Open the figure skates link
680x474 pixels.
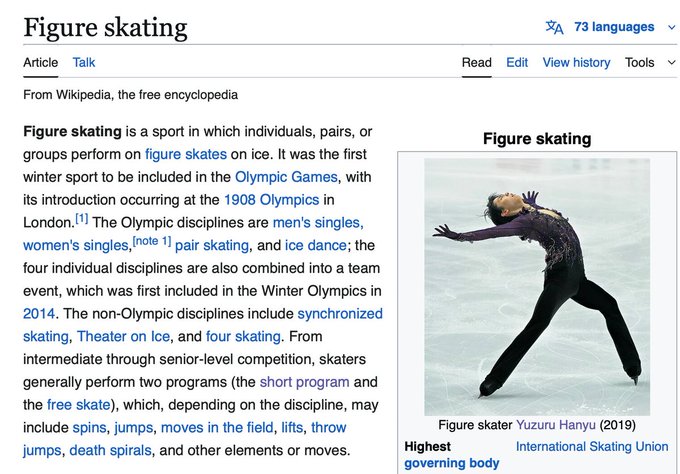pyautogui.click(x=186, y=154)
